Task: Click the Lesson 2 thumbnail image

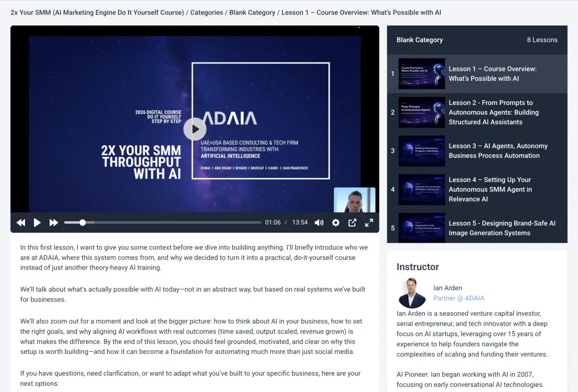Action: (x=421, y=112)
